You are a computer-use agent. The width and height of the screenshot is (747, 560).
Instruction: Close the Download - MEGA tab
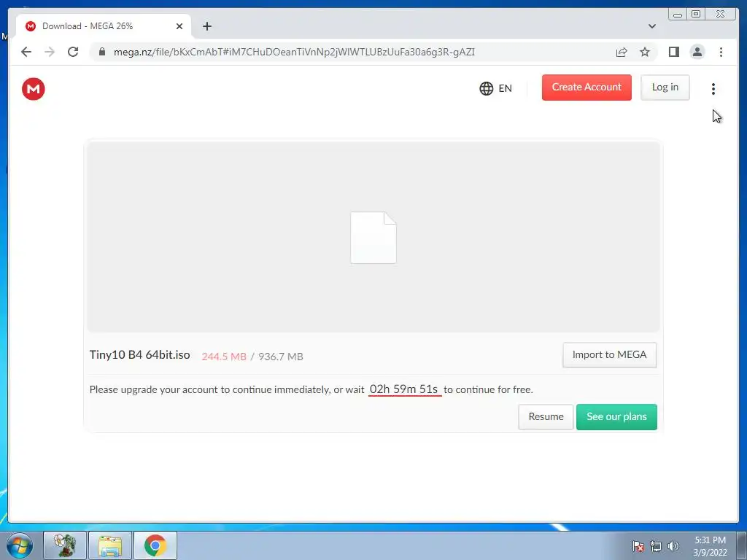click(179, 26)
